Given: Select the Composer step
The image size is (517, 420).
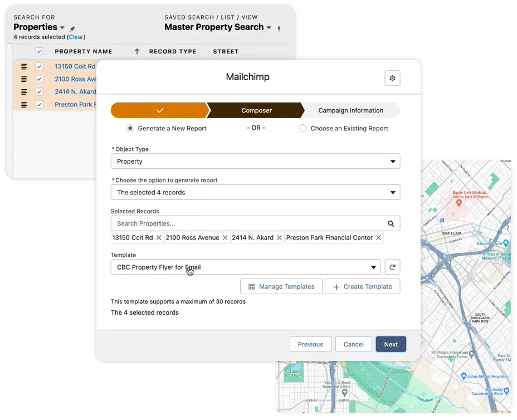Looking at the screenshot, I should pos(256,110).
